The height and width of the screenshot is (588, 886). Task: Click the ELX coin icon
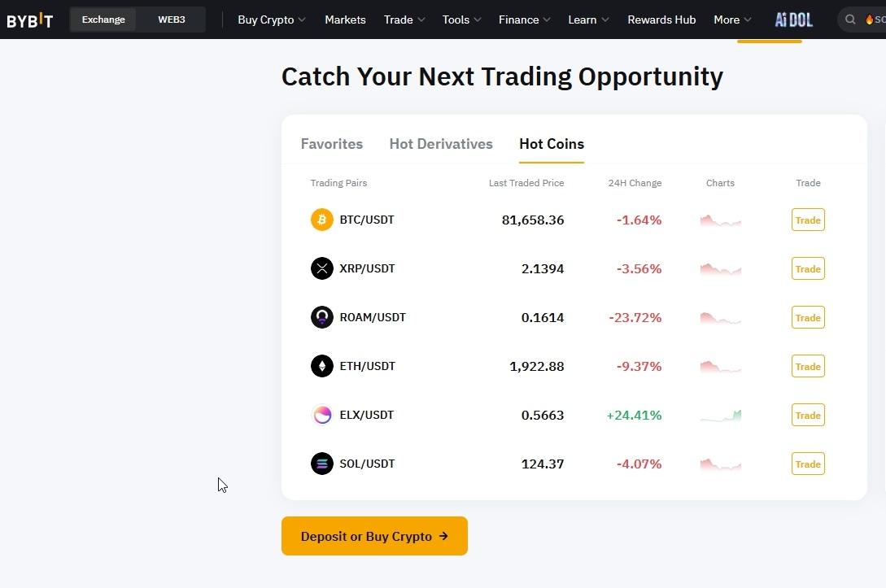pos(322,415)
